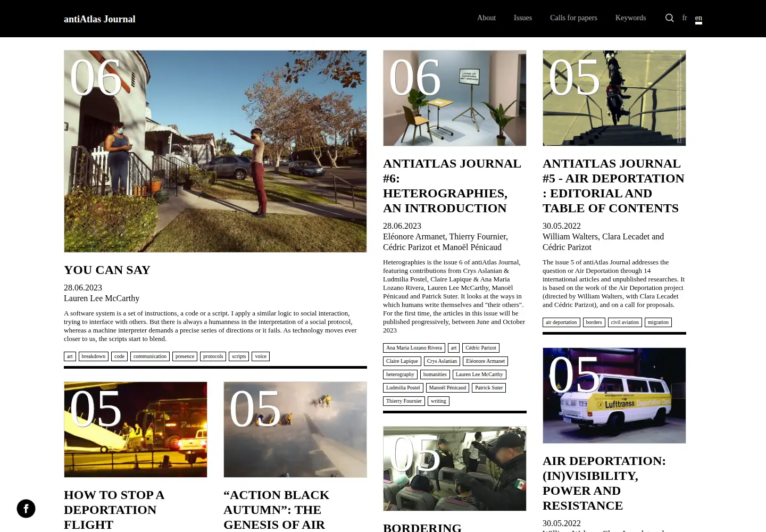Open Antiatlas Journal #5 Air Deportation headline
The width and height of the screenshot is (766, 532).
[613, 186]
